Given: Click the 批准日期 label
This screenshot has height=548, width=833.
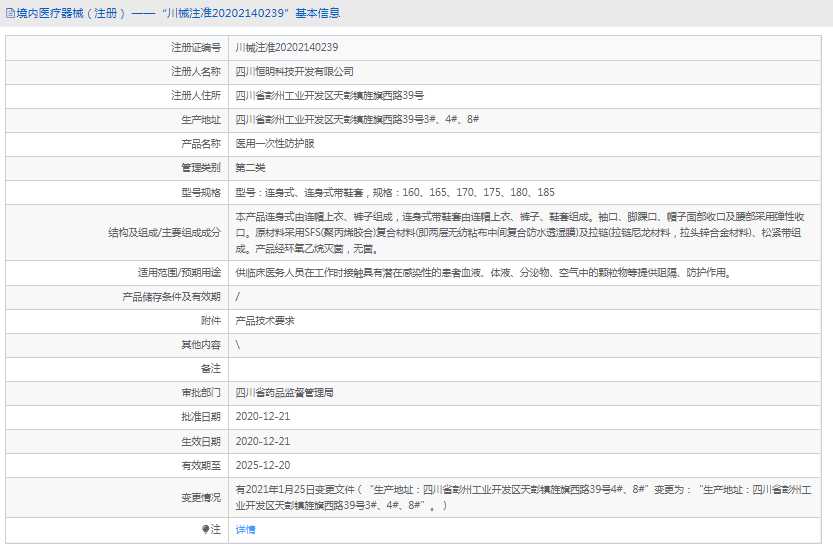Looking at the screenshot, I should tap(201, 417).
